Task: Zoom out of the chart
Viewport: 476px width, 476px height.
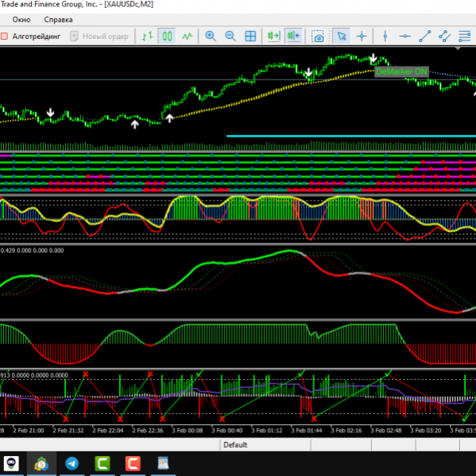Action: click(x=230, y=36)
